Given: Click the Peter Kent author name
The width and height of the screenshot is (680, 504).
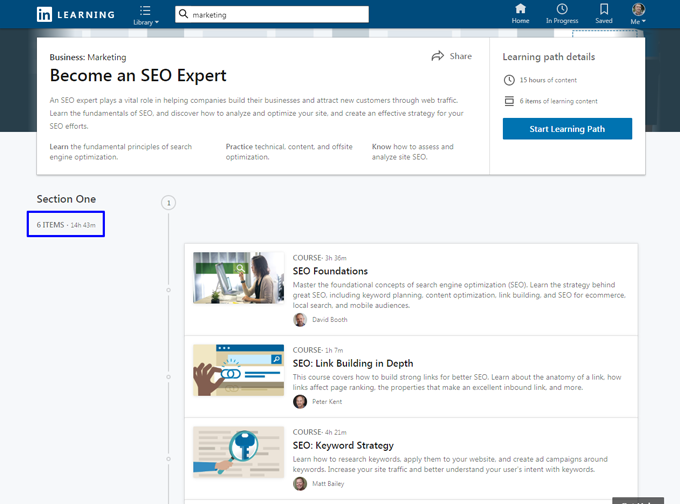Looking at the screenshot, I should (x=327, y=402).
